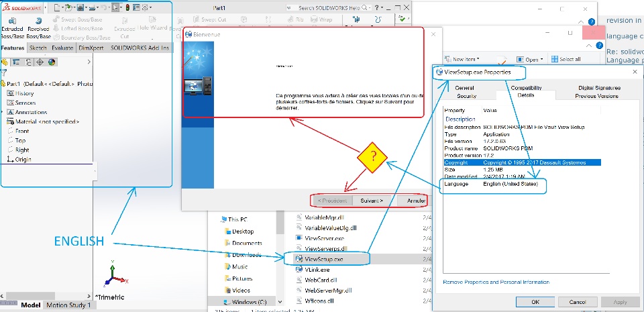
Task: Expand the Annotations tree node
Action: pyautogui.click(x=3, y=112)
